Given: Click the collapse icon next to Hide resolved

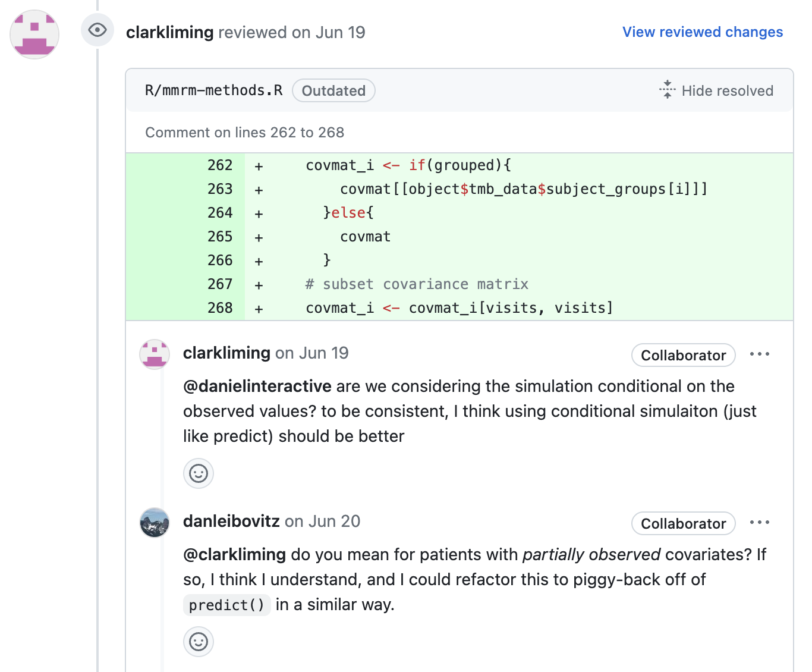Looking at the screenshot, I should tap(667, 90).
